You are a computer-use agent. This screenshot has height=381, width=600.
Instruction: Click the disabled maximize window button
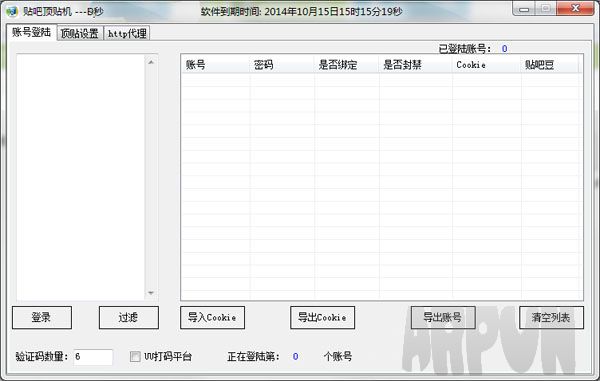(546, 8)
